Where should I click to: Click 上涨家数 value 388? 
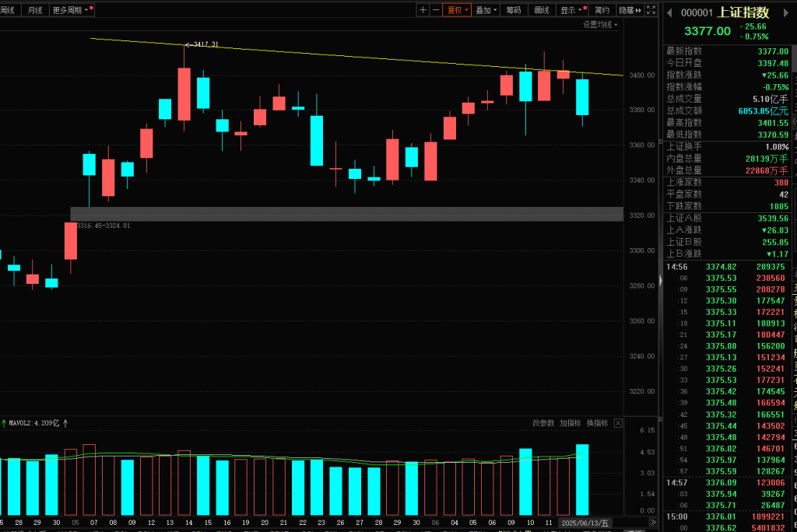(781, 183)
